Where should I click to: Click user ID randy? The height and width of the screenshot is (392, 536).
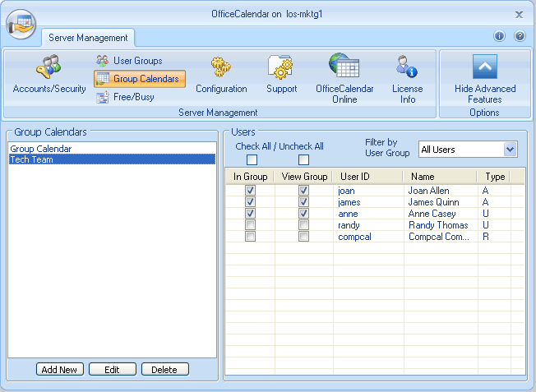(349, 225)
